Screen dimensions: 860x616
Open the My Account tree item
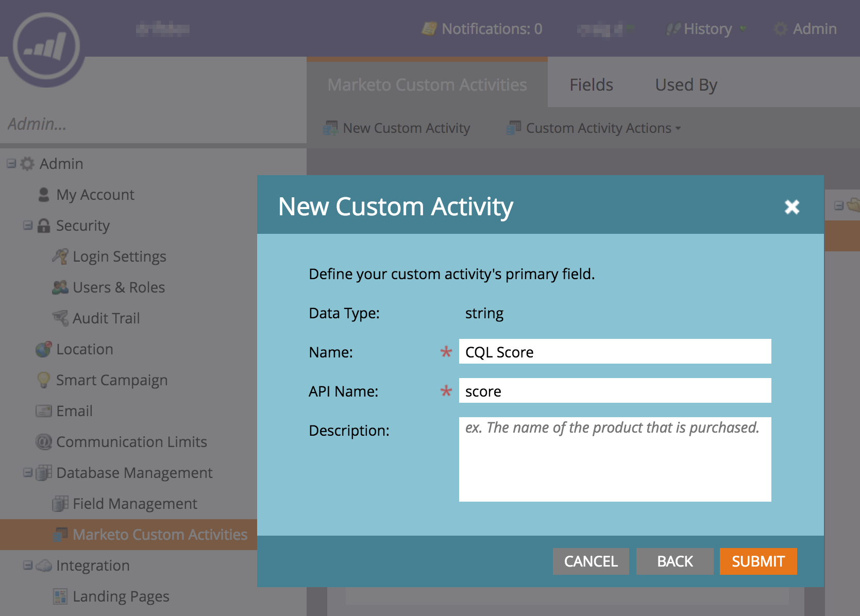click(x=95, y=195)
